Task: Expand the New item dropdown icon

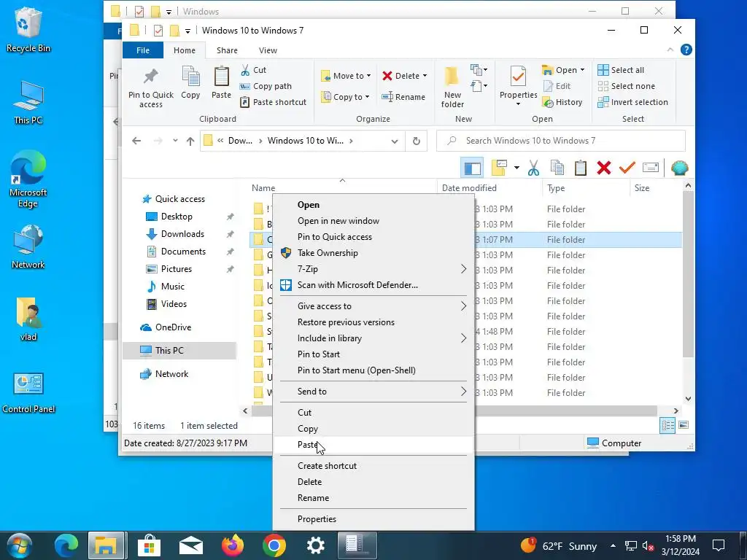Action: 479,70
